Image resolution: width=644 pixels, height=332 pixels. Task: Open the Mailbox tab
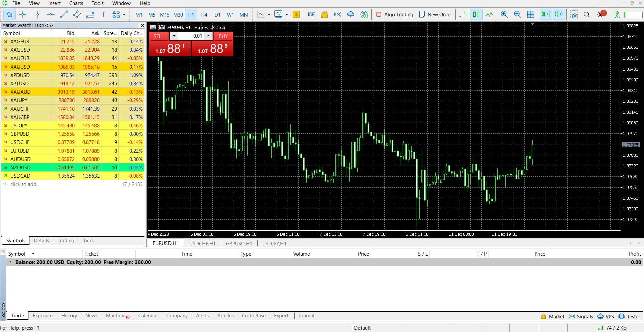(x=118, y=316)
